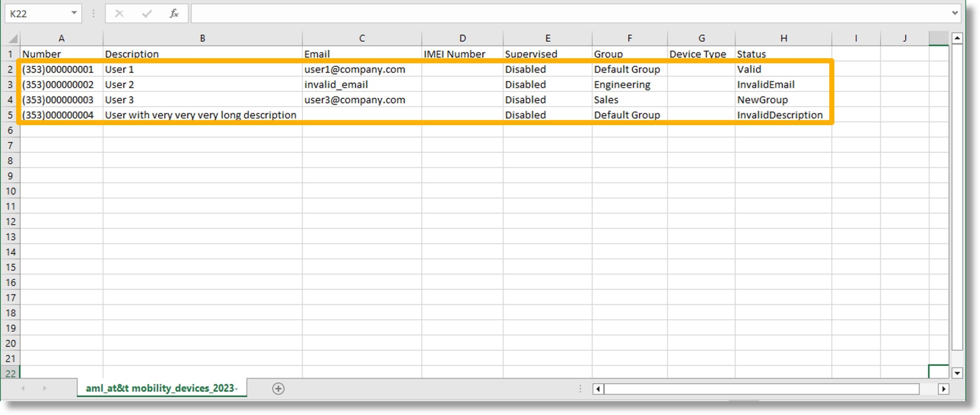
Task: Select cell with (353)000000003
Action: coord(62,100)
